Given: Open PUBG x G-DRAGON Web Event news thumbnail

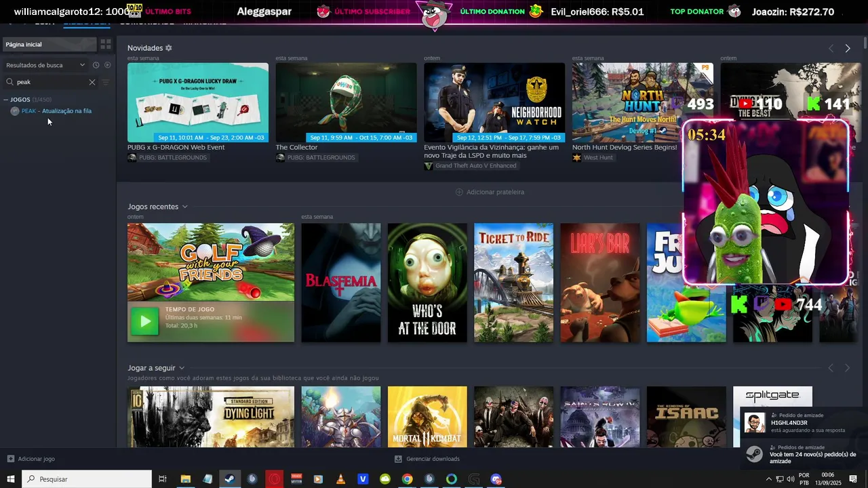Looking at the screenshot, I should click(198, 102).
